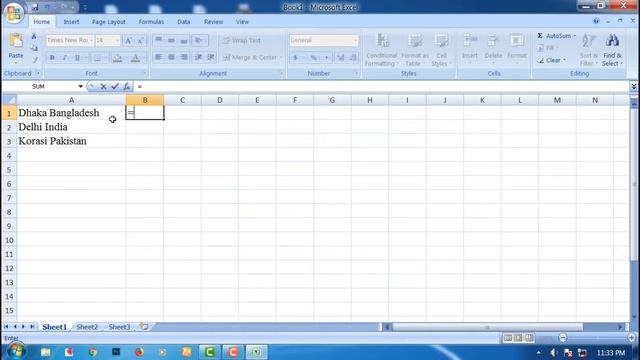
Task: Open the General number format dropdown
Action: pyautogui.click(x=355, y=40)
